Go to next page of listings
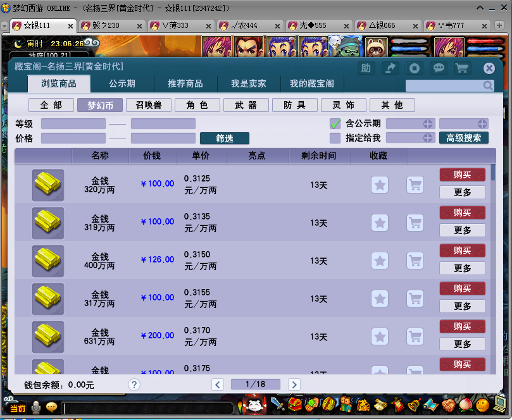 [294, 385]
